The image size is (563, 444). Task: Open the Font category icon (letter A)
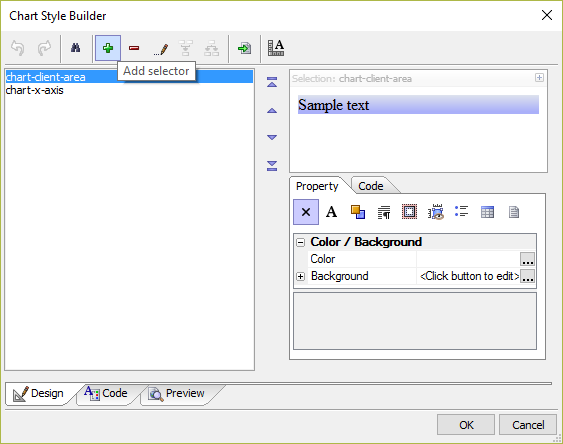331,212
